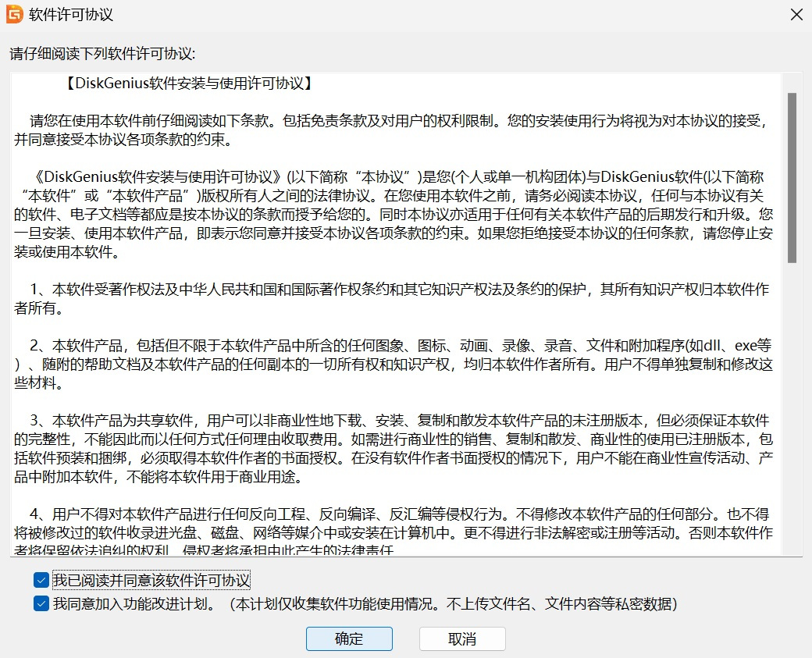The image size is (812, 658).
Task: Uncheck the 我已阅读并同意该软件许可协议 checkbox
Action: (x=41, y=581)
